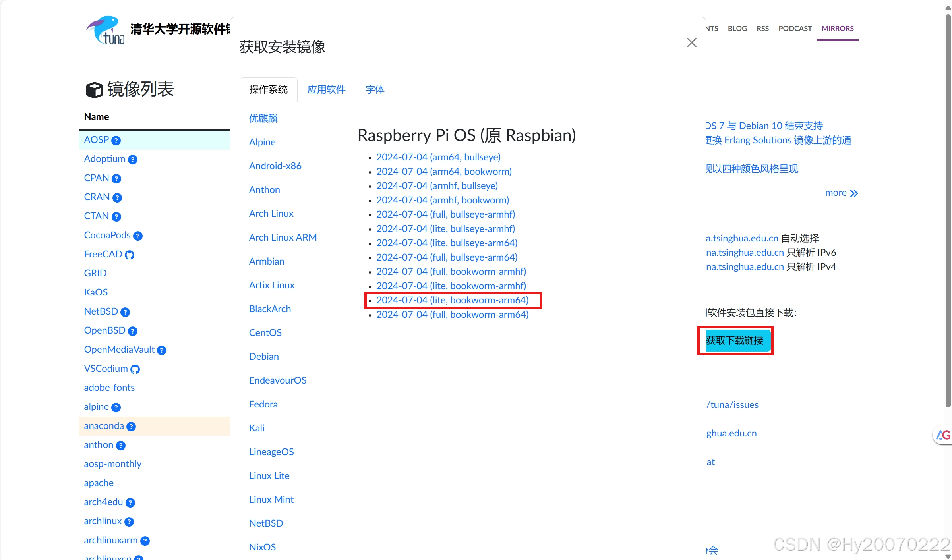Open the /tuna/issues link
This screenshot has height=560, width=952.
(733, 405)
